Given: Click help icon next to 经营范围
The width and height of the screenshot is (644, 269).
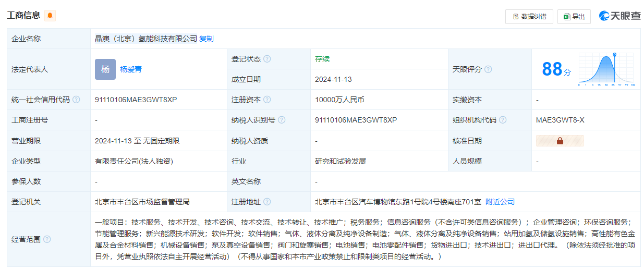Looking at the screenshot, I should point(47,239).
